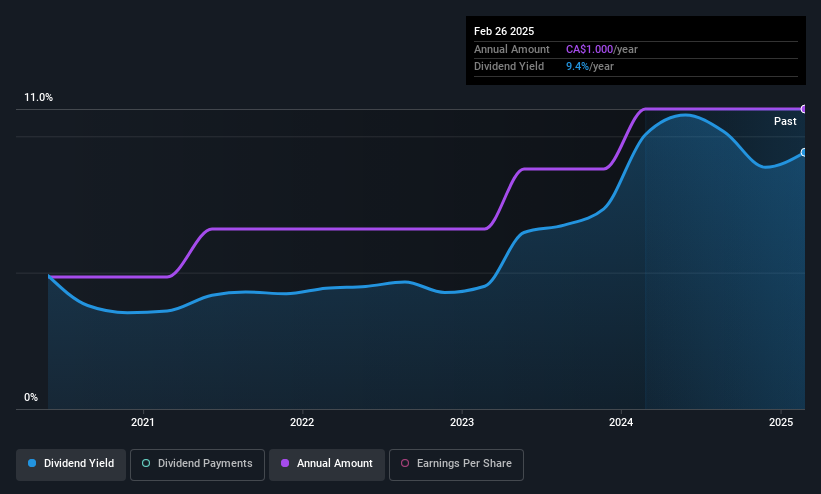The width and height of the screenshot is (821, 494).
Task: Click the 2024 x-axis label
Action: tap(621, 422)
